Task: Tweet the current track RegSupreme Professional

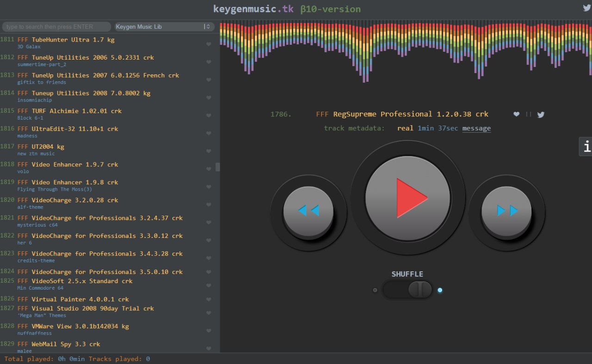Action: click(x=541, y=115)
